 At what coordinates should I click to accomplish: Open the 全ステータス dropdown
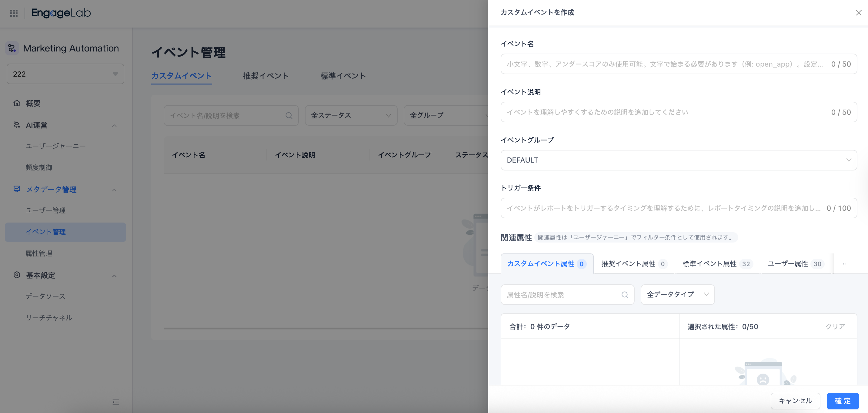[x=351, y=115]
